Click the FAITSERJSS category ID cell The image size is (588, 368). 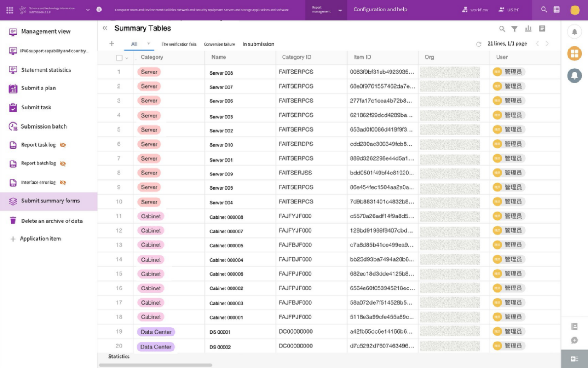pos(295,172)
